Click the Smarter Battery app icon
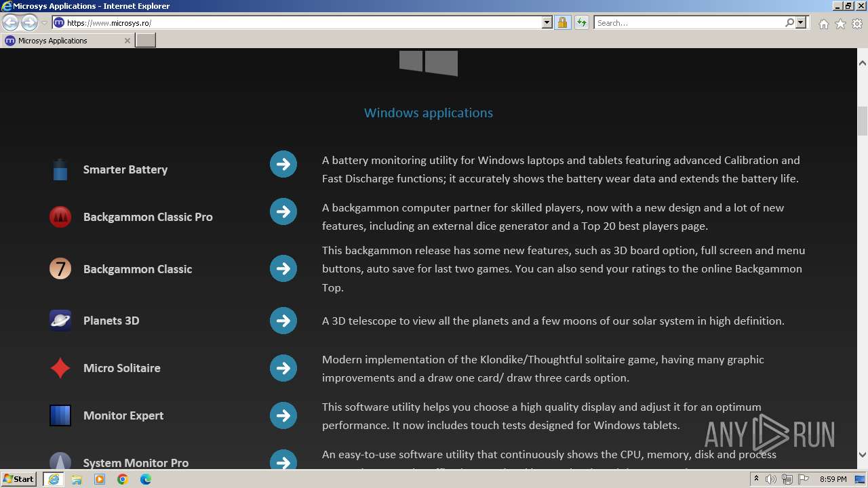This screenshot has height=488, width=868. point(60,169)
